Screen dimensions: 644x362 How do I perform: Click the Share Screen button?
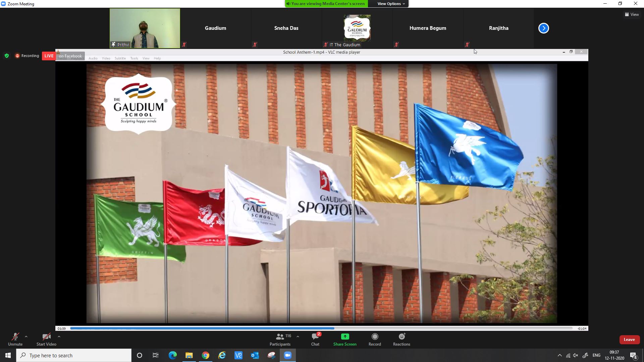[x=345, y=339]
